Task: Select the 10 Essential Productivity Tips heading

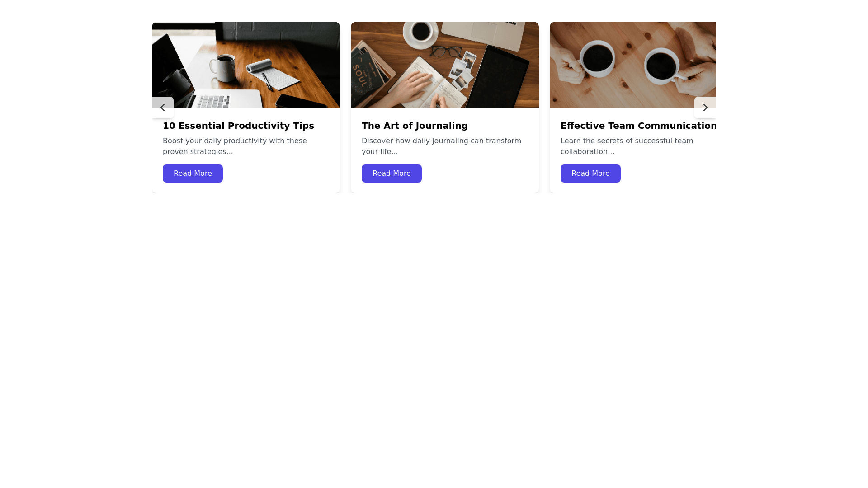Action: pos(238,126)
